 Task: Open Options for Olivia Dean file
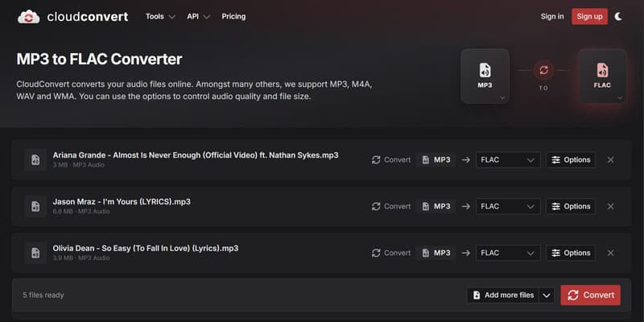click(571, 253)
